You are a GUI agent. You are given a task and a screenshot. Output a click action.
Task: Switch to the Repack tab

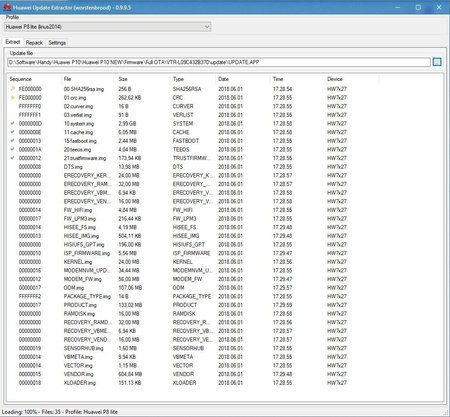point(34,43)
